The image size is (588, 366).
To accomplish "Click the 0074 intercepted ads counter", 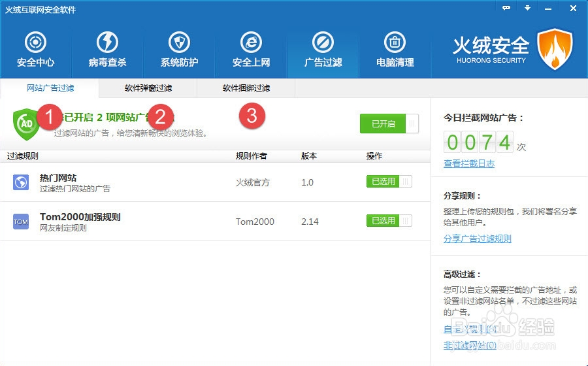I will (x=478, y=142).
